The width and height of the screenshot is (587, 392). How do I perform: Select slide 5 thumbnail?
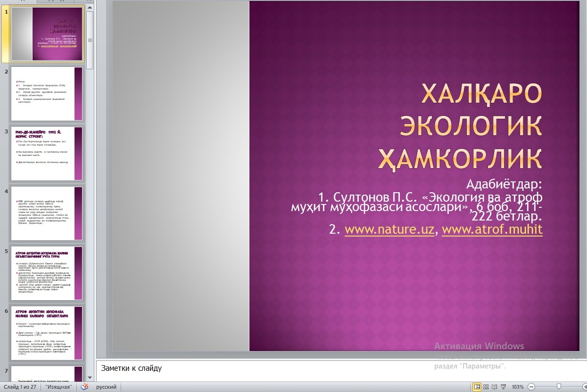pos(47,273)
